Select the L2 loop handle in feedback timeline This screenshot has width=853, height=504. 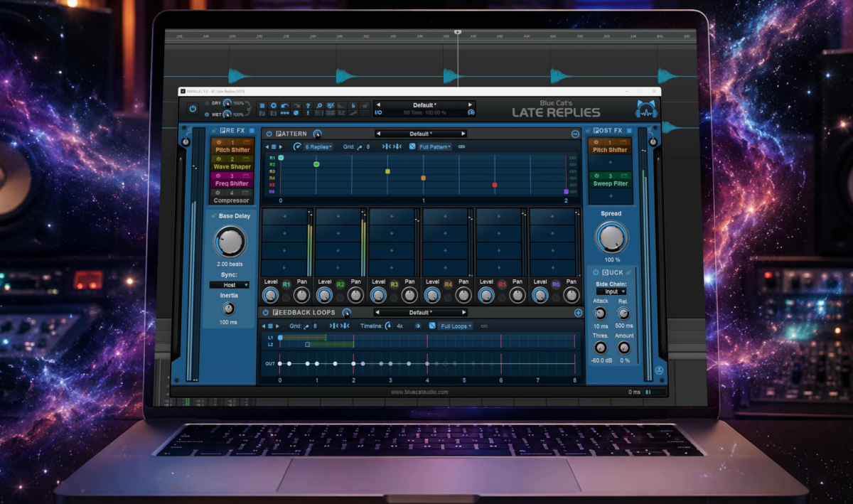point(307,344)
